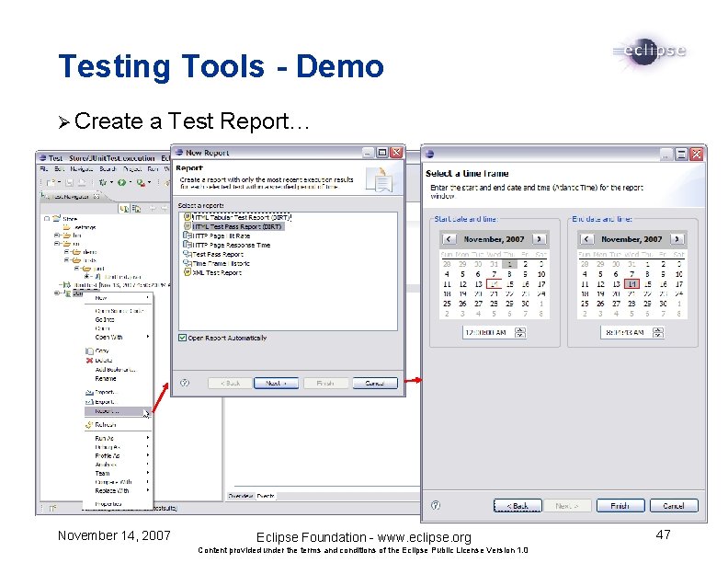Go to previous month in end calendar

pos(586,239)
